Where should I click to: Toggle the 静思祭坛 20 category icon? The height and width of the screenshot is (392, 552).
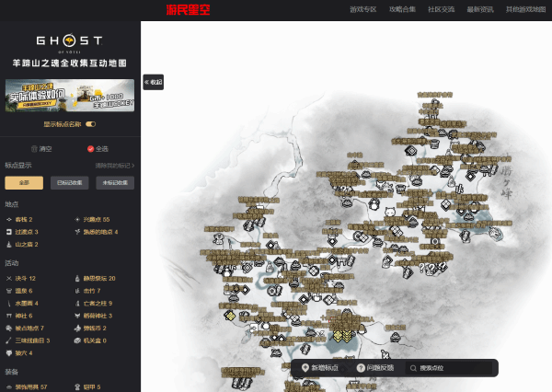pos(78,278)
